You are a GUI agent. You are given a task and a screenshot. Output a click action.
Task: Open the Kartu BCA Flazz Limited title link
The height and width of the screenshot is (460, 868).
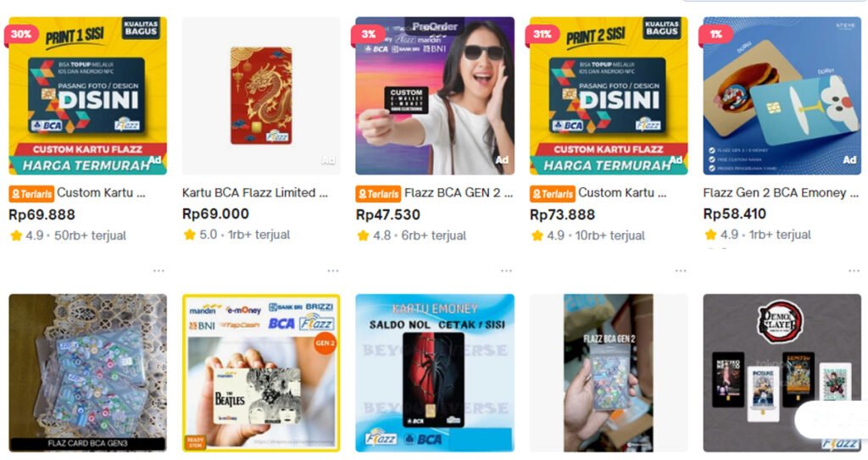(254, 192)
